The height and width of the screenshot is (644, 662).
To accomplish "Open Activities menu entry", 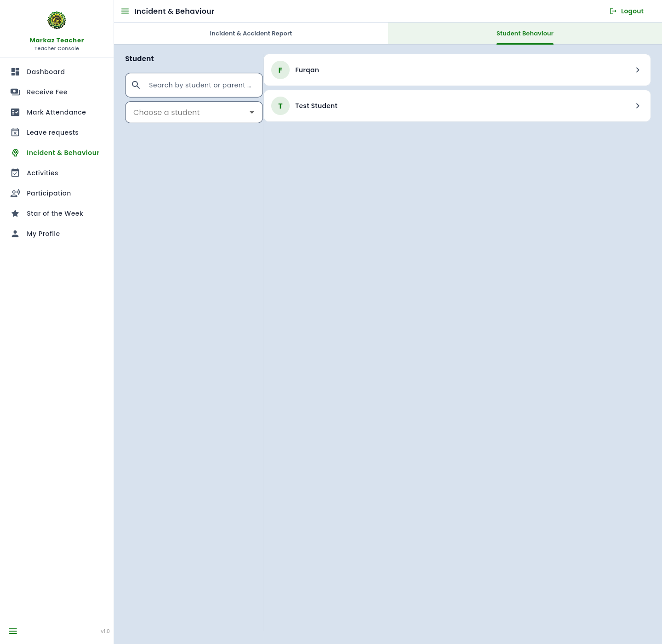I will [42, 173].
